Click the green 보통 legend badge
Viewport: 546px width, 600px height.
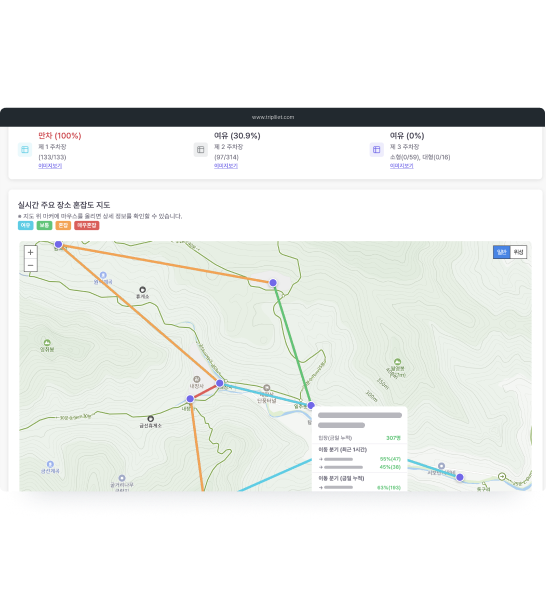coord(44,225)
